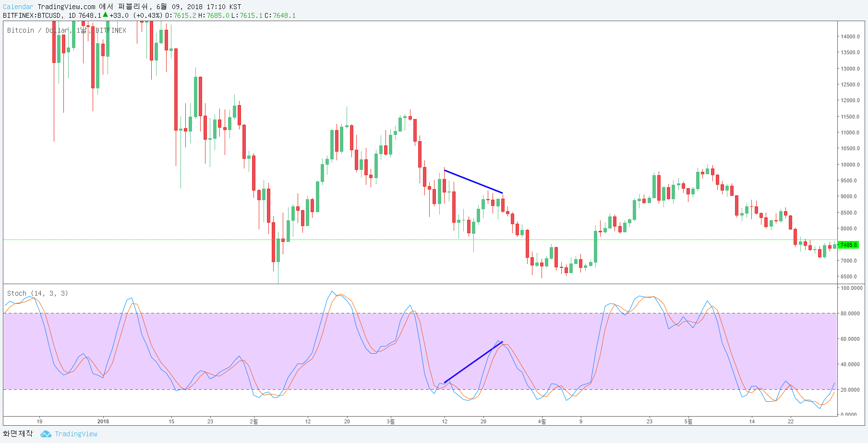This screenshot has height=443, width=868.
Task: Click the 4월 label on time axis
Action: tap(542, 421)
